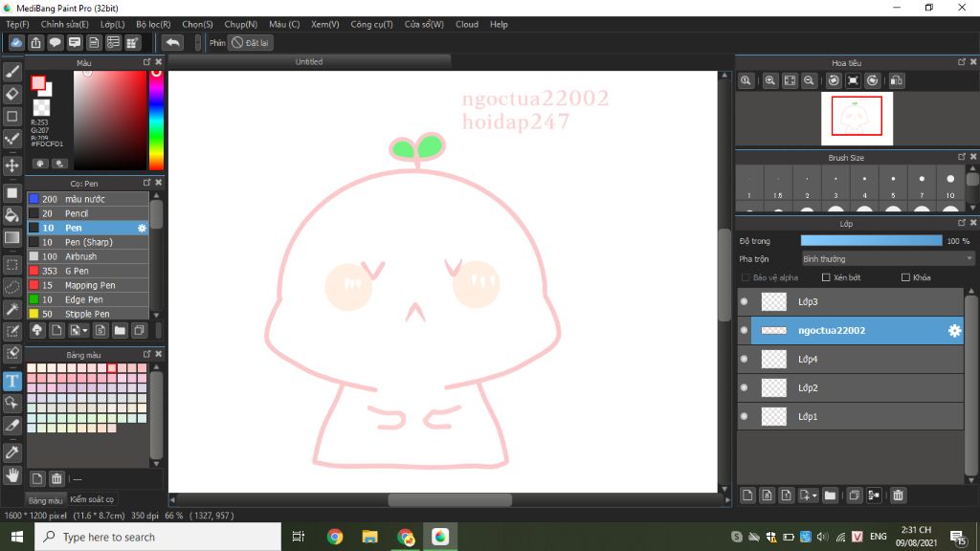Open the Bộ lọc(R) menu
Viewport: 980px width, 551px height.
[x=153, y=24]
